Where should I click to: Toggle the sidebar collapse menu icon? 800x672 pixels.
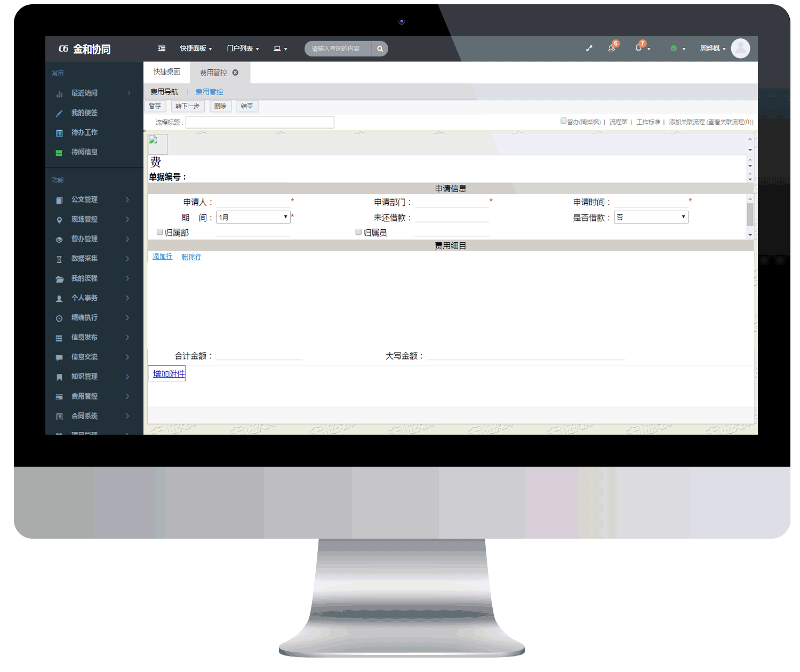162,49
